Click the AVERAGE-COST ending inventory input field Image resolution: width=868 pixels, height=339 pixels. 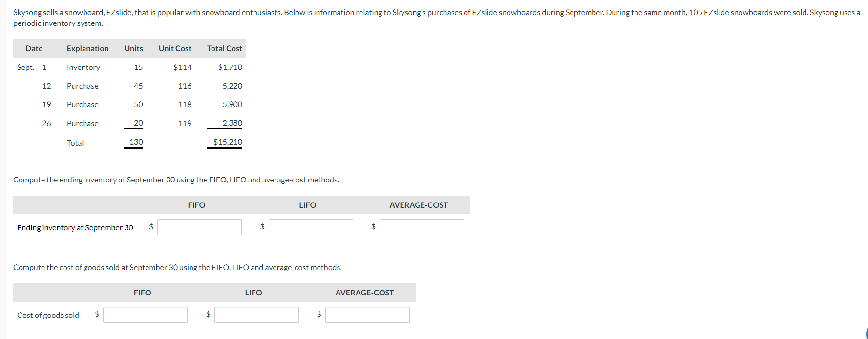[422, 227]
